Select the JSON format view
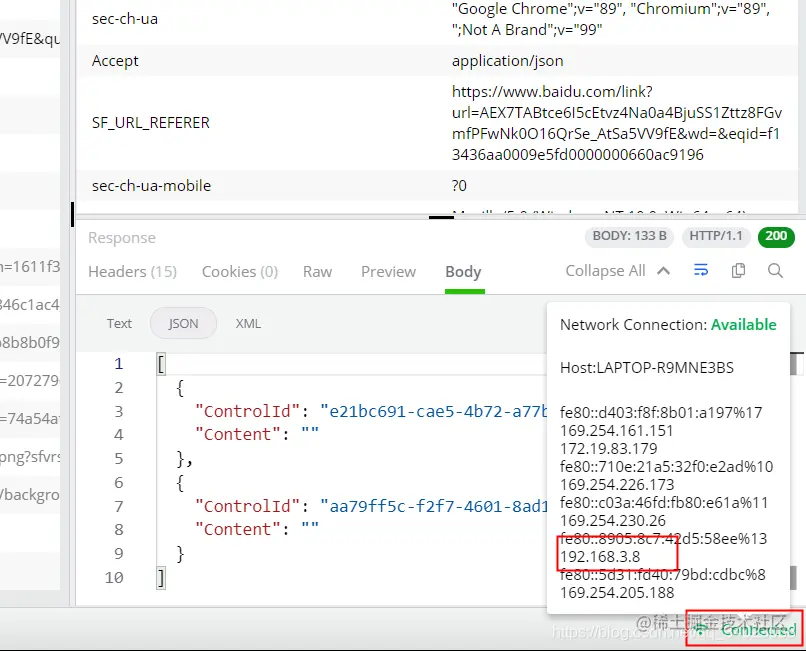The width and height of the screenshot is (806, 651). [183, 323]
